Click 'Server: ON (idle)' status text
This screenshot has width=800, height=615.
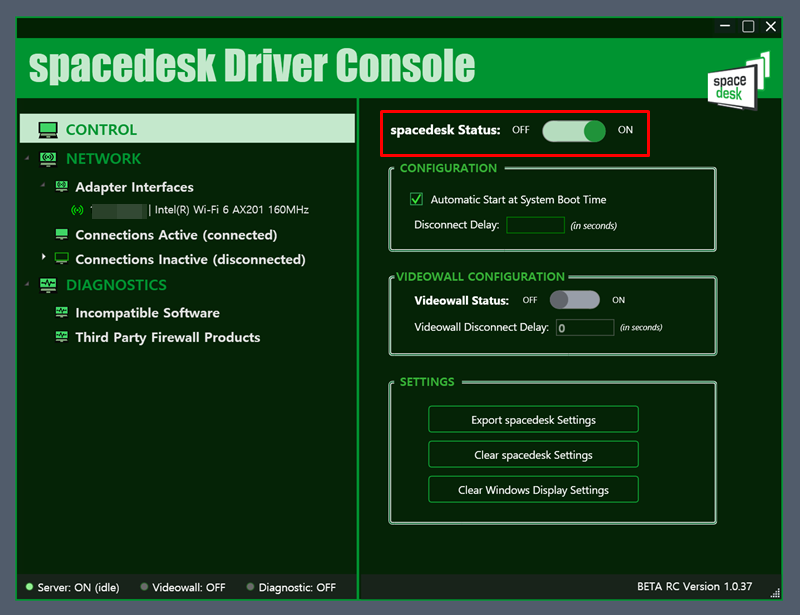coord(79,587)
